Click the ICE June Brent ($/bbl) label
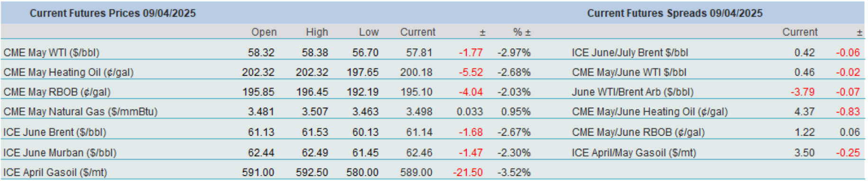Image resolution: width=868 pixels, height=181 pixels. (54, 132)
